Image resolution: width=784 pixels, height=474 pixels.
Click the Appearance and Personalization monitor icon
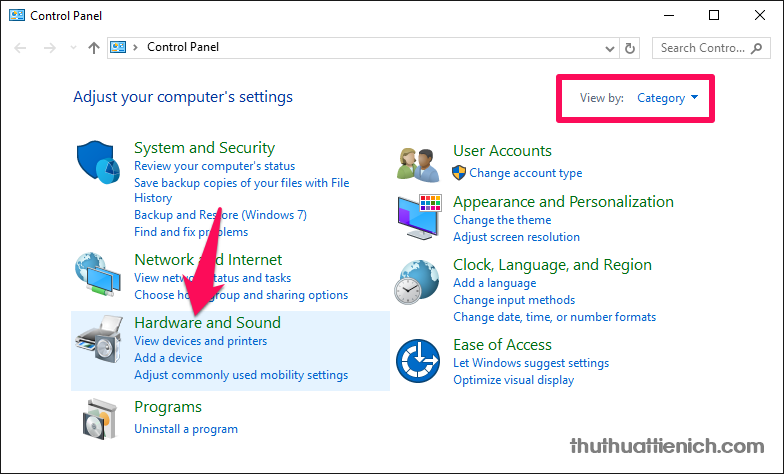(x=418, y=214)
